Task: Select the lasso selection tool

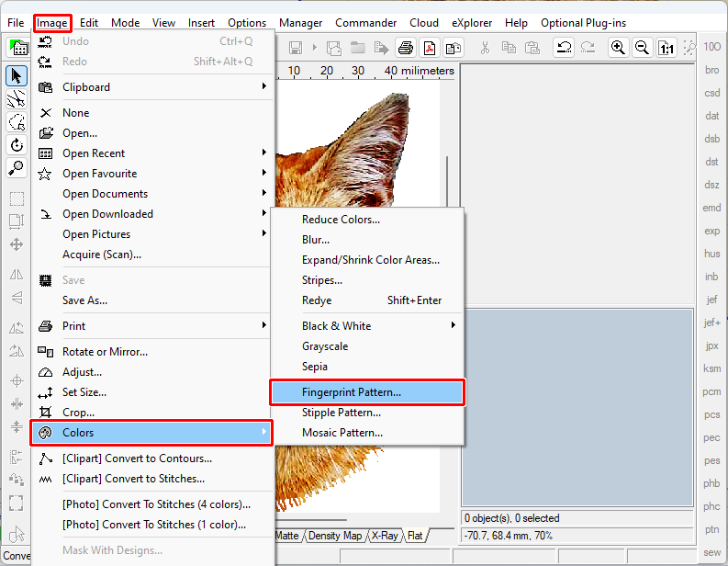Action: point(17,122)
